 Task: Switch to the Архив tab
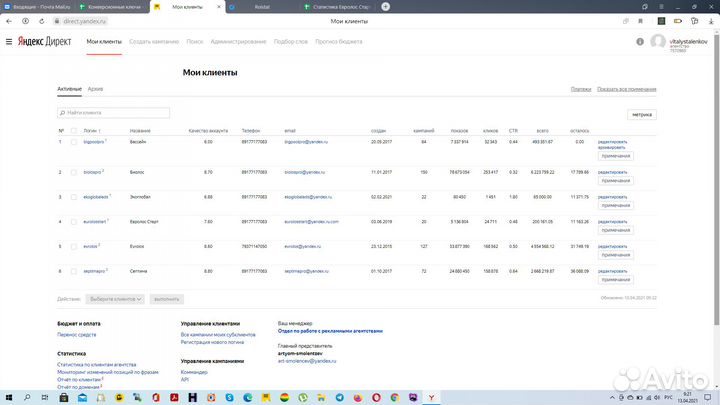(95, 89)
